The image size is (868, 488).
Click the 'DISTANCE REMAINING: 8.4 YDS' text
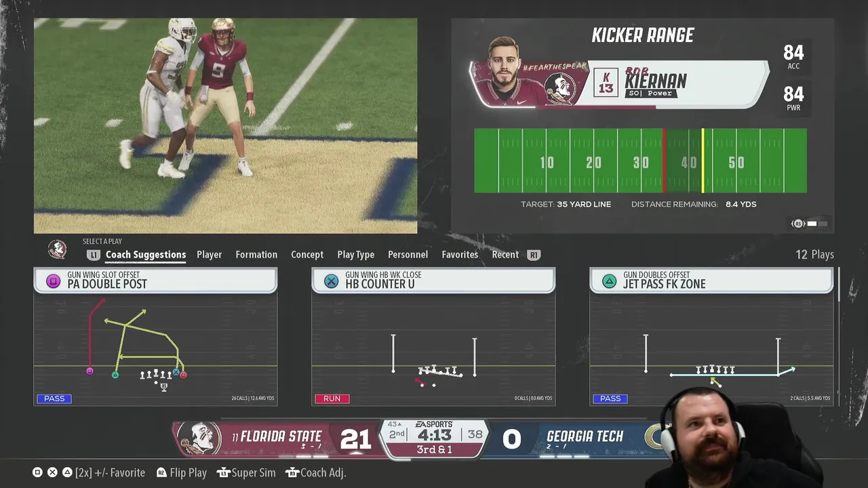coord(694,204)
